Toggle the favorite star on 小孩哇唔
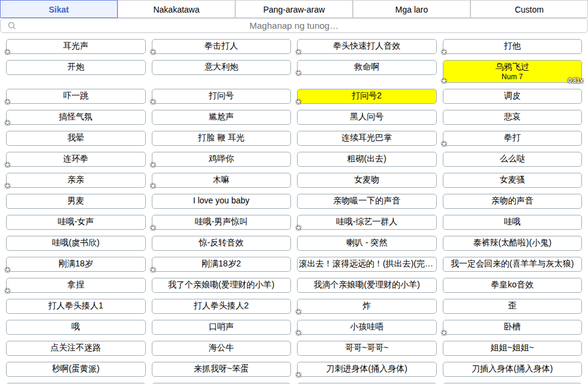 coord(299,333)
